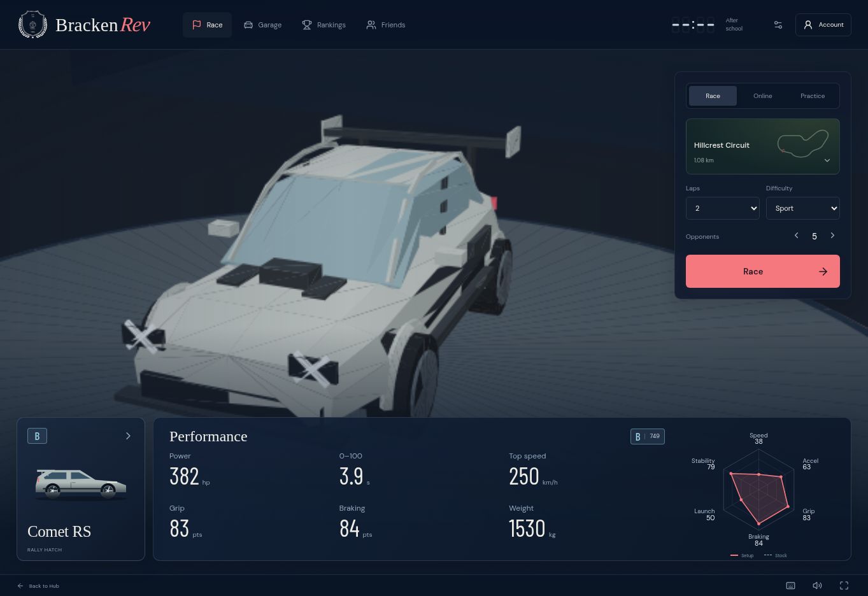The width and height of the screenshot is (868, 596).
Task: Click the Grip value 83 in Performance
Action: coord(180,529)
